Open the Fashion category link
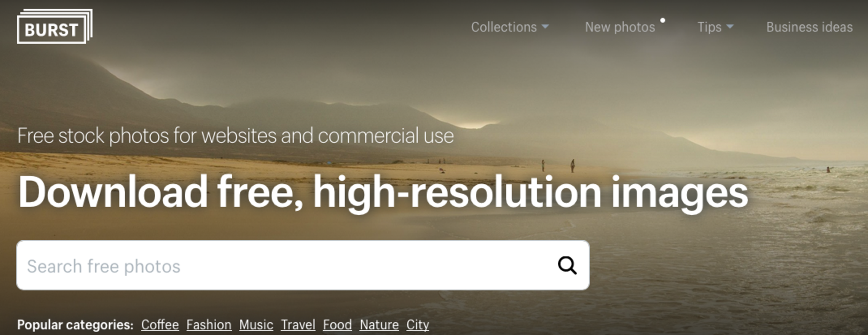The height and width of the screenshot is (335, 868). point(209,325)
